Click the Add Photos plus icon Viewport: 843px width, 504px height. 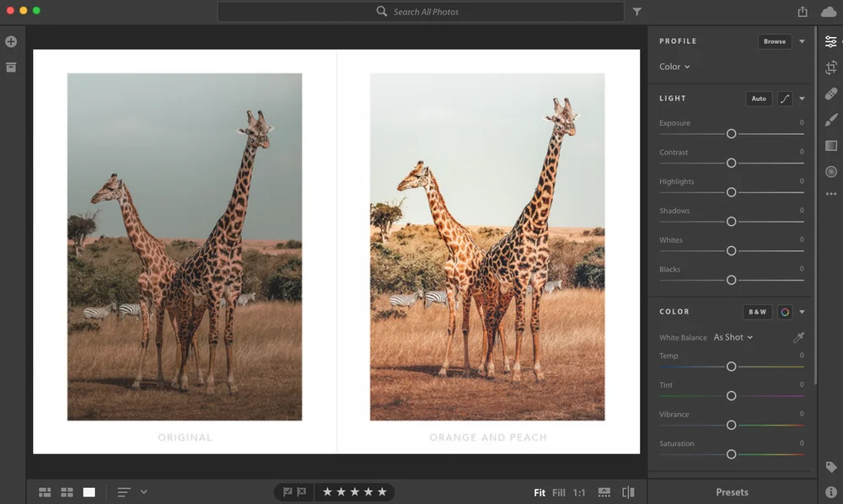pos(11,40)
